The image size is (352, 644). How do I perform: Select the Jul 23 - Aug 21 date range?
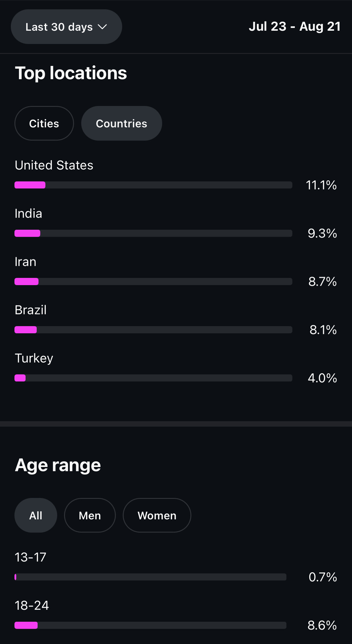pos(294,26)
